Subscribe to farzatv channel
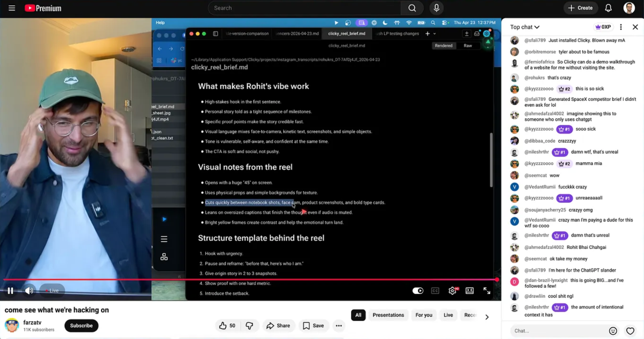 [81, 325]
